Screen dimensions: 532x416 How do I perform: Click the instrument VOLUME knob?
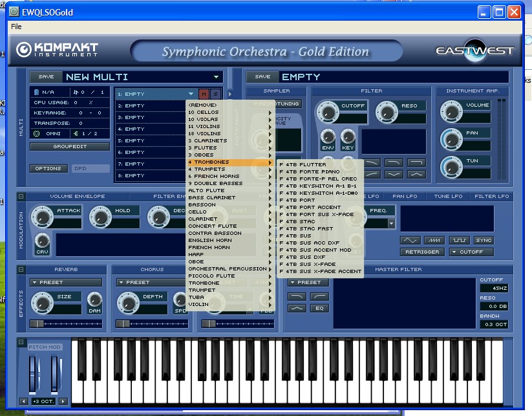point(451,111)
